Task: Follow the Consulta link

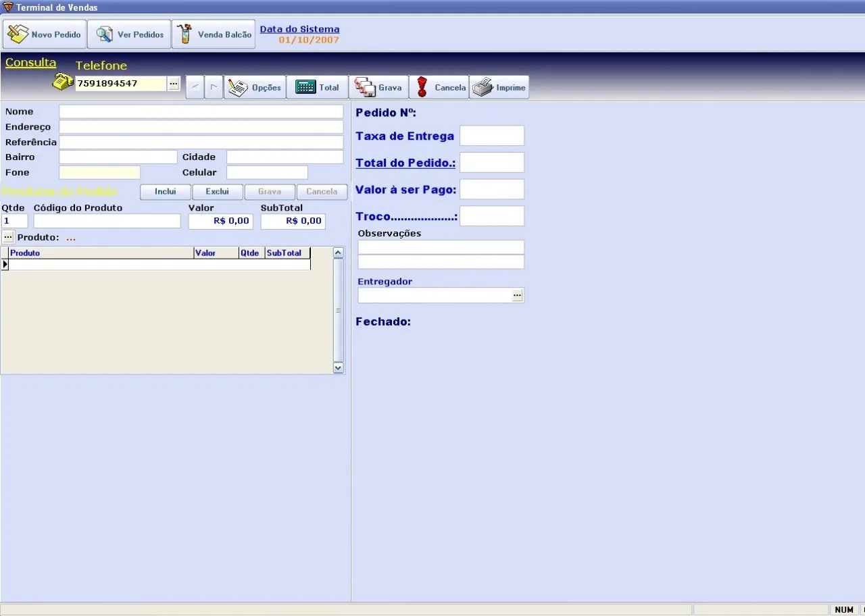Action: tap(30, 63)
